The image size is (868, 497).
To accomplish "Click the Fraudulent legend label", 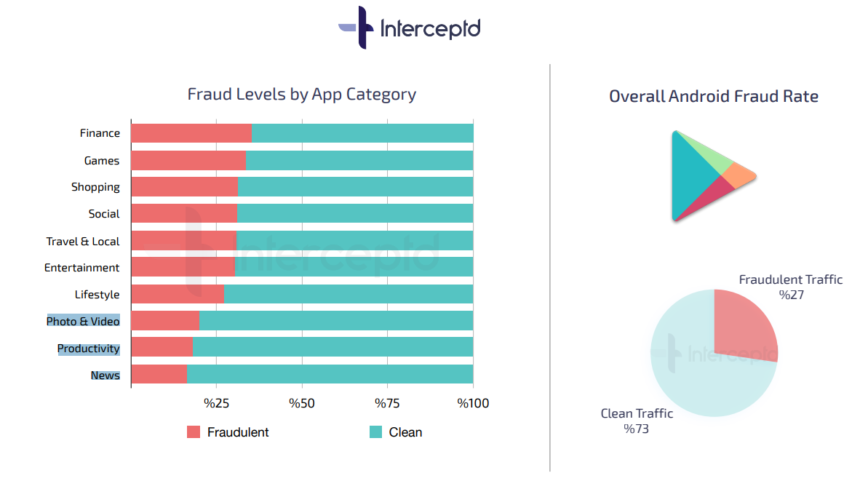I will 238,432.
